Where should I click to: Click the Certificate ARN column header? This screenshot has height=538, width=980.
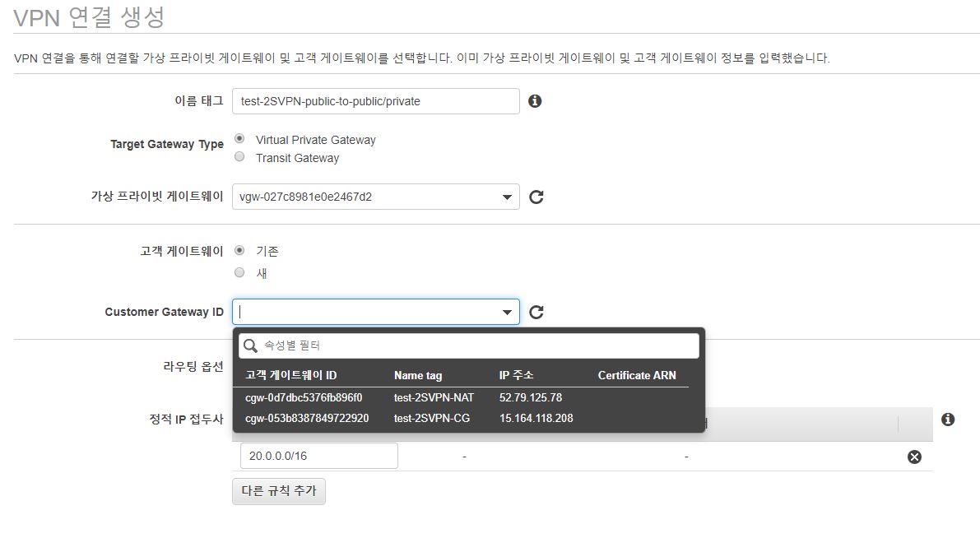tap(637, 376)
